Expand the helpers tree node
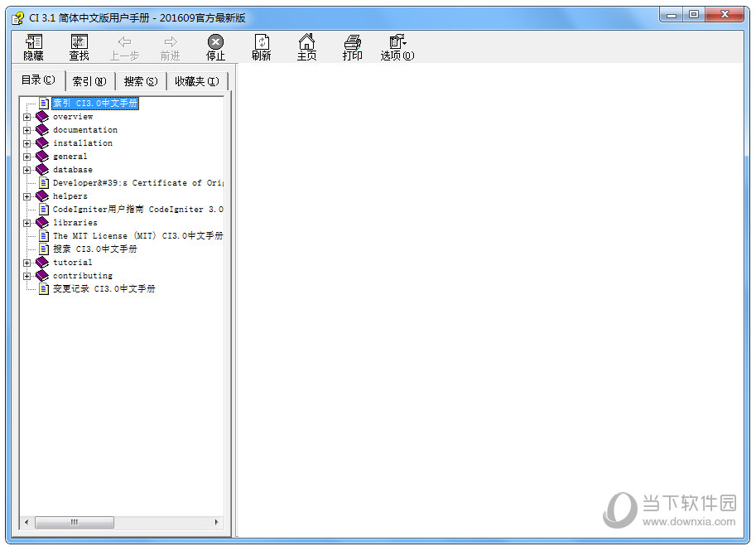This screenshot has width=756, height=546. [x=27, y=196]
